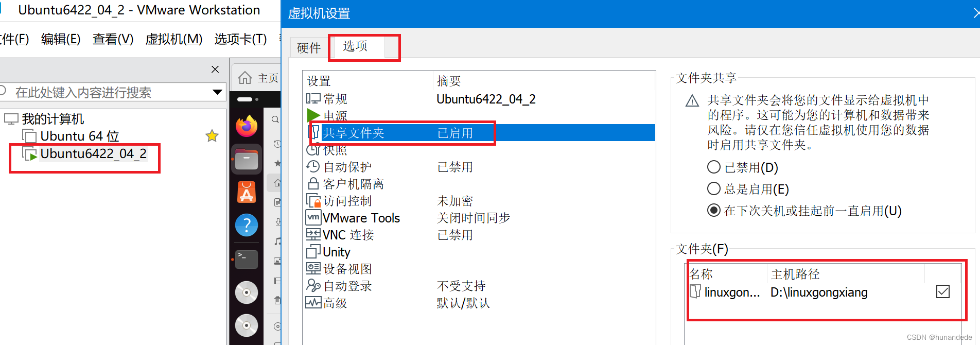Open the 虚拟机(M) menu
The image size is (980, 345).
(x=174, y=39)
